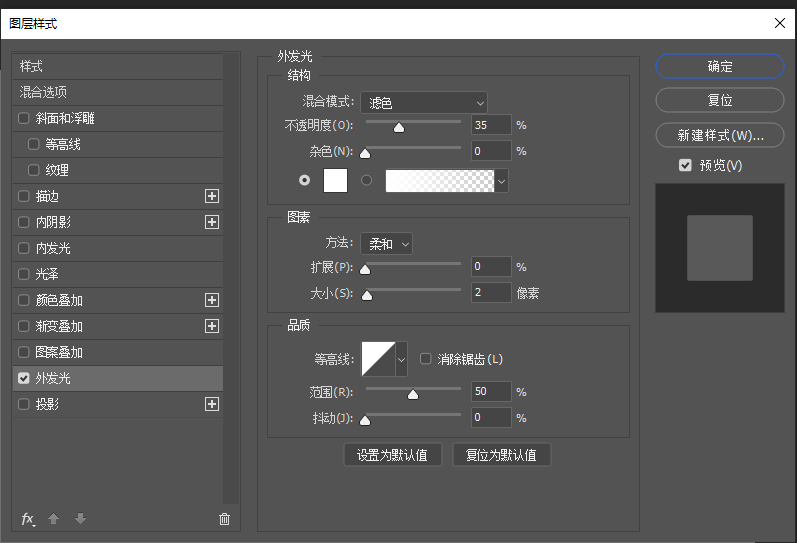Enable the 斜面和浮雕 checkbox
The width and height of the screenshot is (797, 543).
24,118
